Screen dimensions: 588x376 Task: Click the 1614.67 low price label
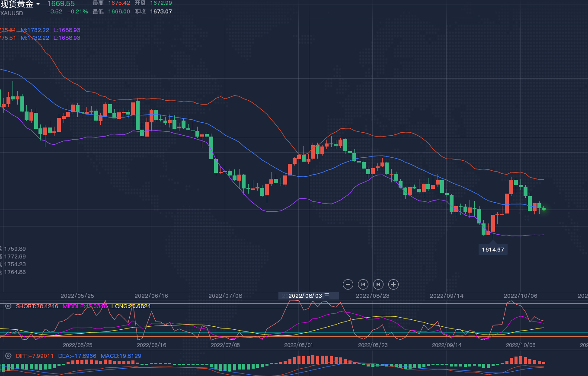493,249
